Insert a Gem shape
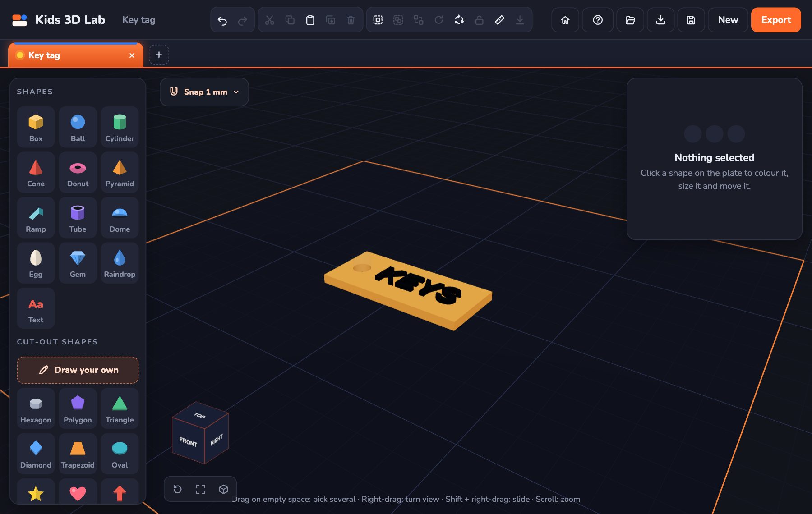Viewport: 812px width, 514px height. pos(78,263)
